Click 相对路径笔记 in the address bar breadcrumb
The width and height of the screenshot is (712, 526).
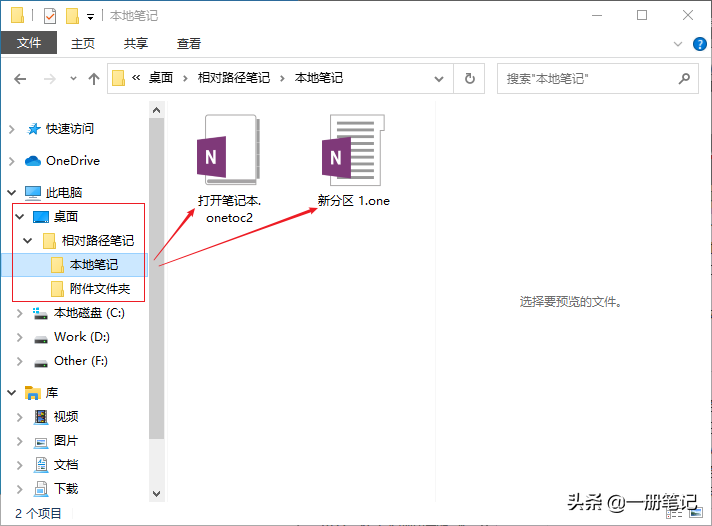click(234, 78)
